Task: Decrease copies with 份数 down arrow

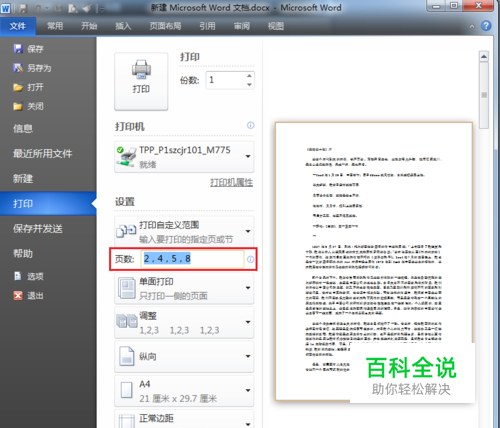Action: tap(249, 85)
